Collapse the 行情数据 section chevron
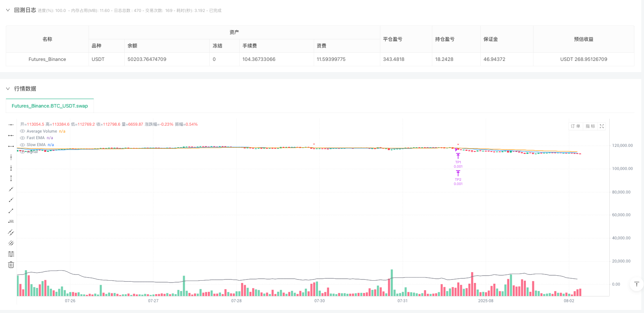 tap(8, 89)
